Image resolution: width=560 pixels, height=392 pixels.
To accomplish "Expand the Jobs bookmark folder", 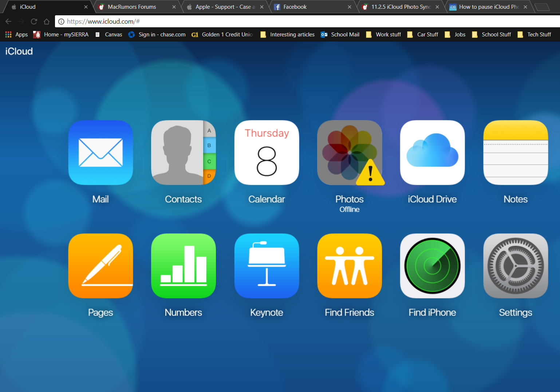I will (455, 35).
